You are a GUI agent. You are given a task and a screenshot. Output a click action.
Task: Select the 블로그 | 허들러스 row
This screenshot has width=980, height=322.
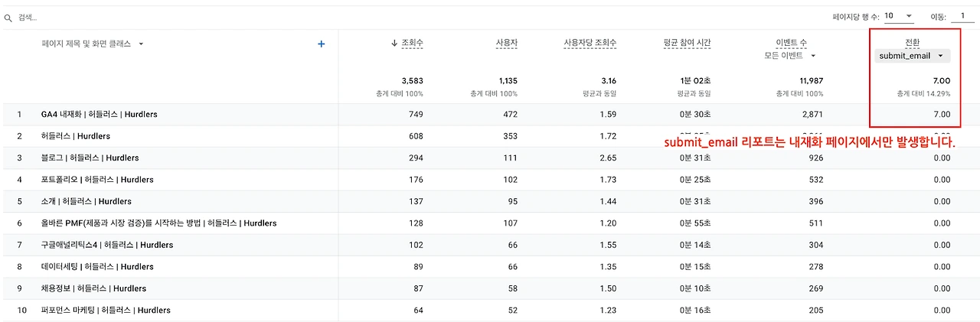point(90,158)
